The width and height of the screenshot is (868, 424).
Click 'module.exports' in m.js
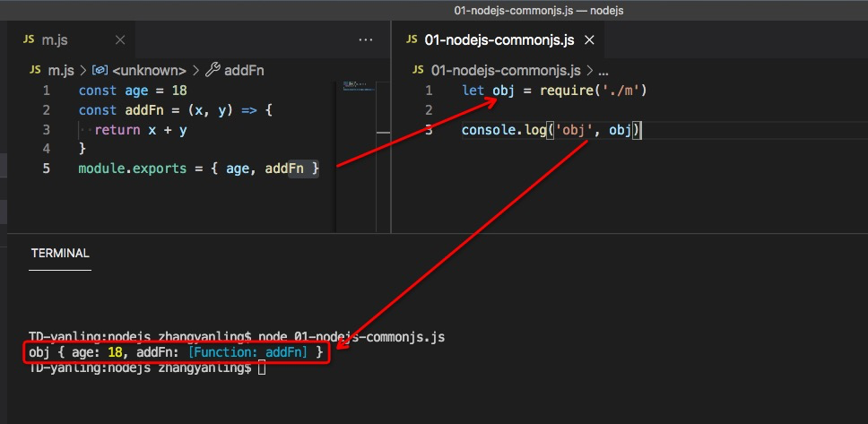tap(133, 169)
